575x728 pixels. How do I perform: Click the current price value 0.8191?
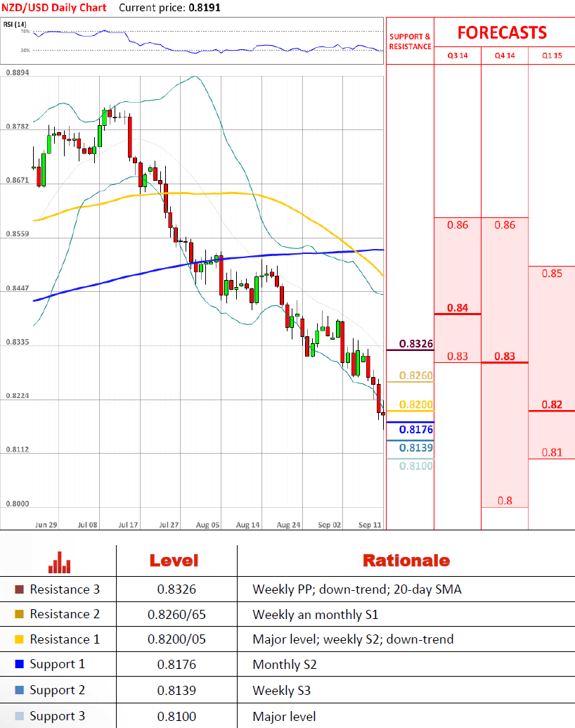[205, 8]
